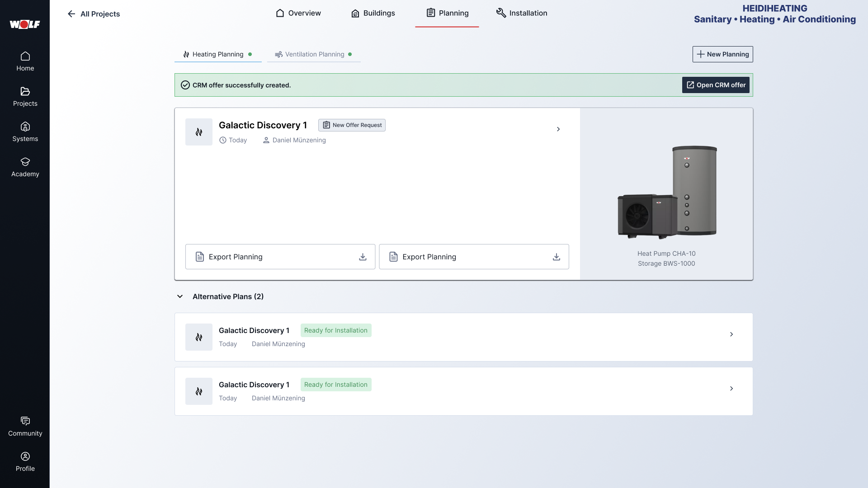Open the CRM offer
The image size is (868, 488).
pos(715,85)
